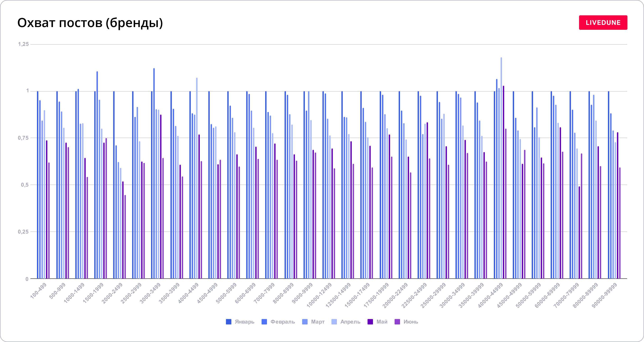Click the Июнь bar in 2000-2499 group
Viewport: 644px width, 342px height.
tap(125, 237)
